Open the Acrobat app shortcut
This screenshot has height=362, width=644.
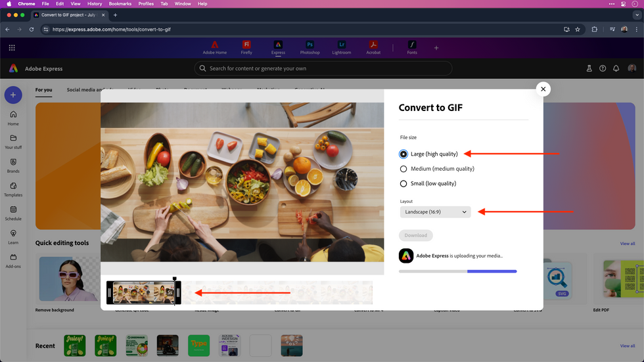(x=373, y=47)
